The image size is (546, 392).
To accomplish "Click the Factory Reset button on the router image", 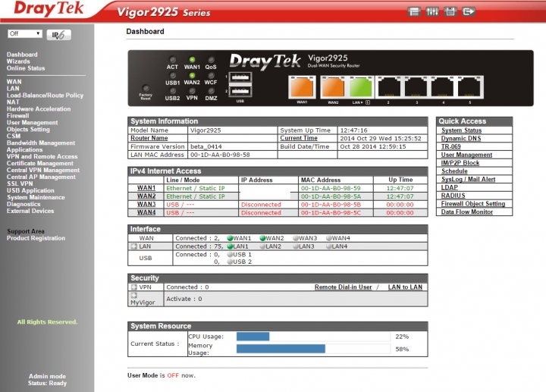I will (x=146, y=88).
